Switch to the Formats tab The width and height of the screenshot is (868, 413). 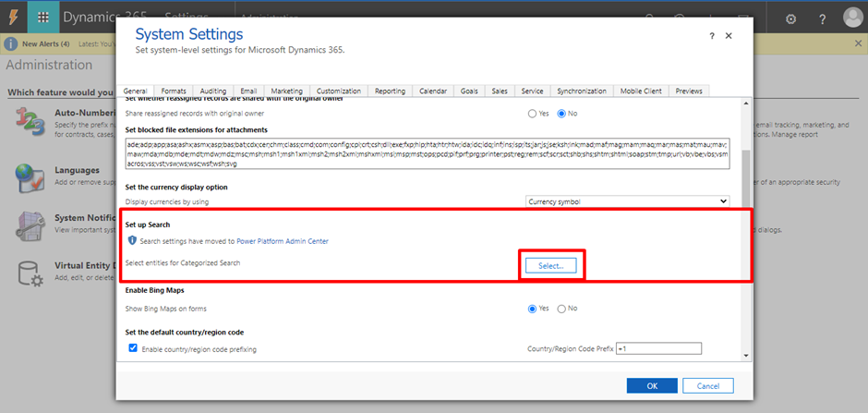point(174,91)
